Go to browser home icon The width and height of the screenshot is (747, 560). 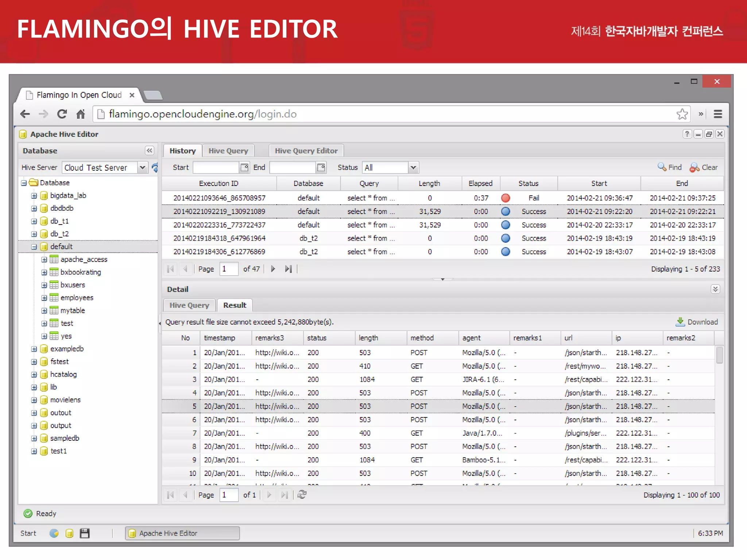tap(81, 114)
